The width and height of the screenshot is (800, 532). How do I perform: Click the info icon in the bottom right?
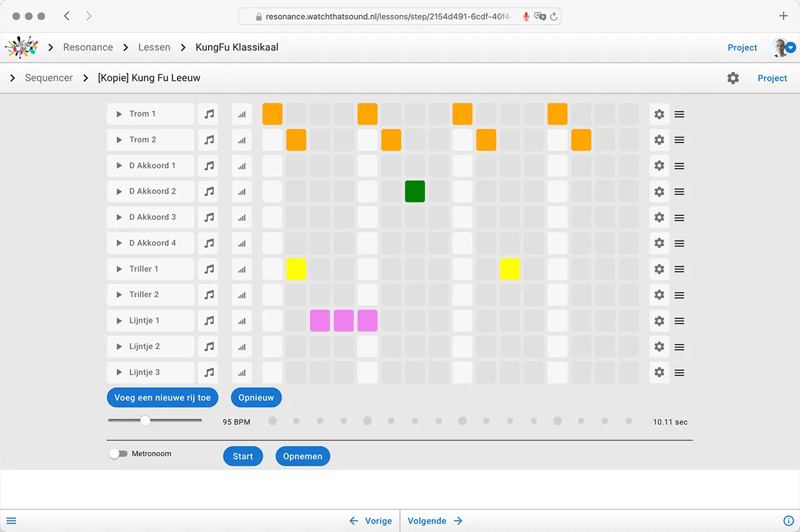tap(788, 520)
